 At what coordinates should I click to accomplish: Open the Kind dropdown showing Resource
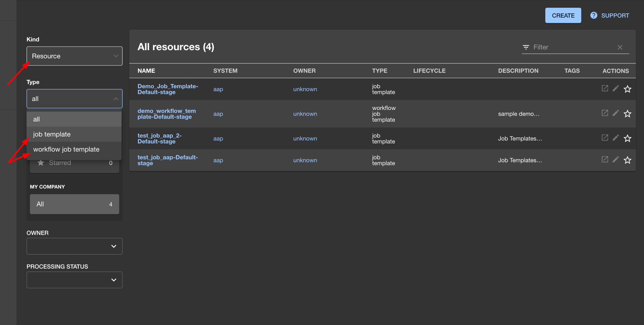coord(75,56)
